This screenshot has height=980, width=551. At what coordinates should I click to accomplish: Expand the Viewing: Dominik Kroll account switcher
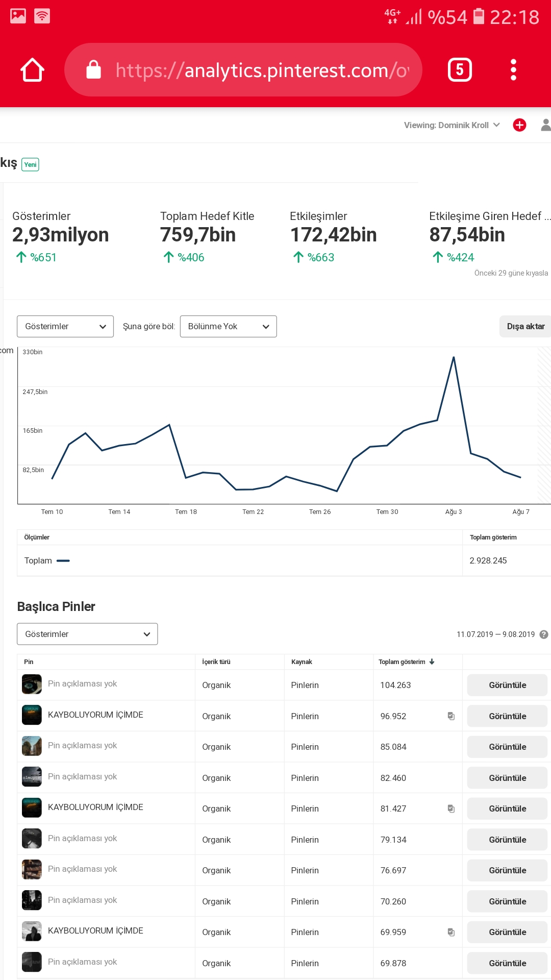tap(452, 125)
